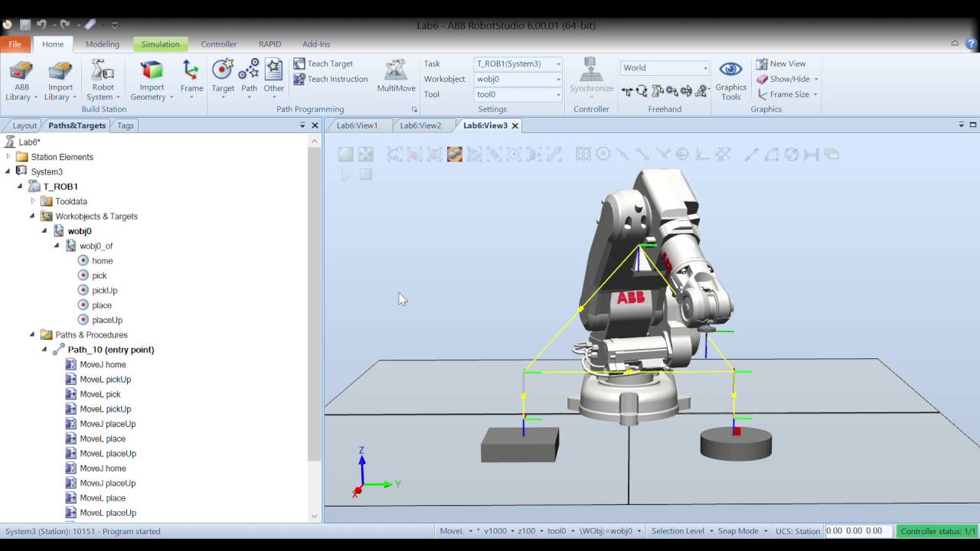
Task: Open the Frame Size dropdown
Action: tap(788, 95)
